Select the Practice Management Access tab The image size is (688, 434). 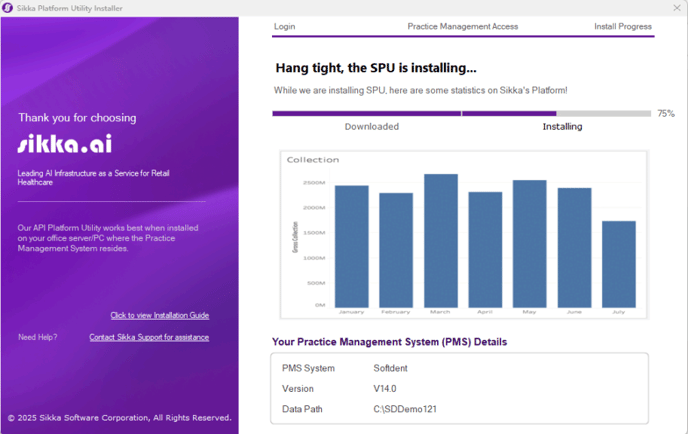462,27
